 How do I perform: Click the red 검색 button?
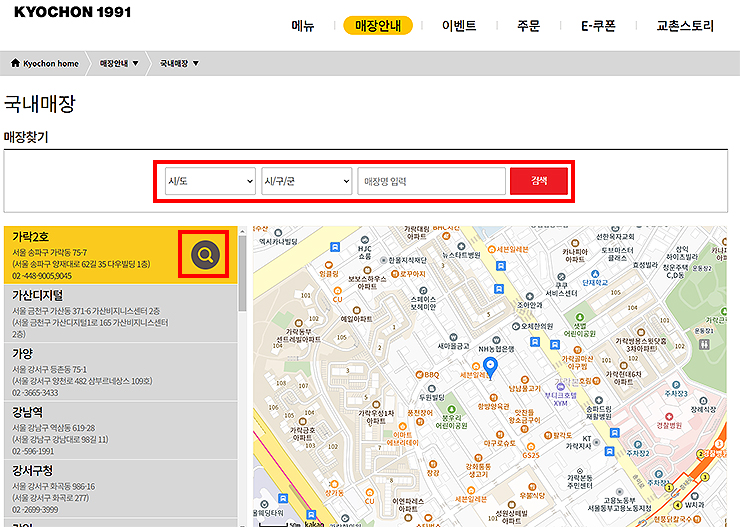pyautogui.click(x=539, y=181)
